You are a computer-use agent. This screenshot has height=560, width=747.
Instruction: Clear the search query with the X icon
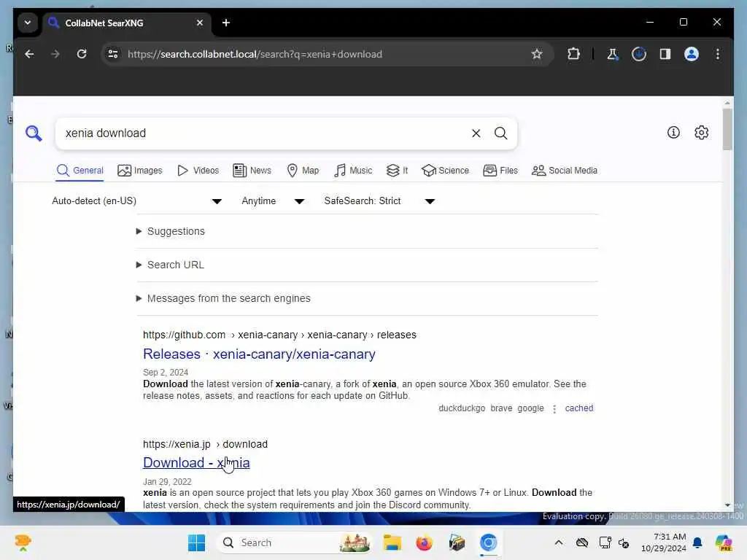tap(476, 133)
